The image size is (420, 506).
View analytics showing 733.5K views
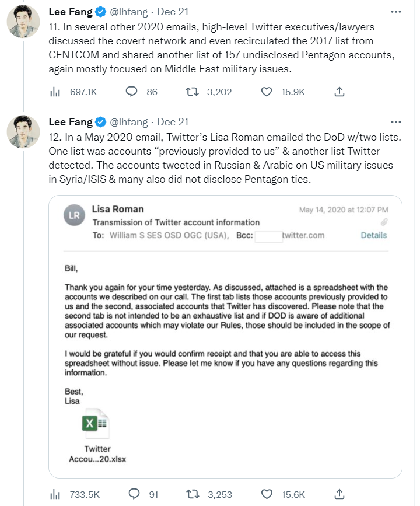[x=55, y=494]
